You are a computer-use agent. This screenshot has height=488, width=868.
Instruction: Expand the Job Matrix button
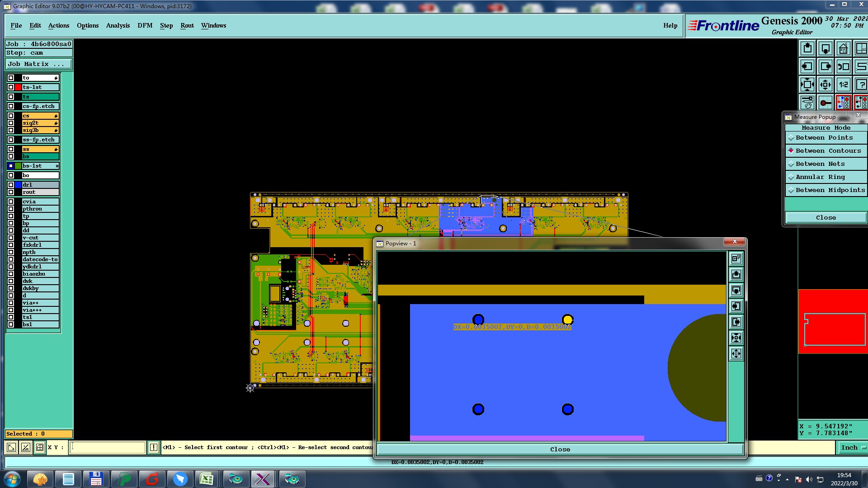point(38,64)
